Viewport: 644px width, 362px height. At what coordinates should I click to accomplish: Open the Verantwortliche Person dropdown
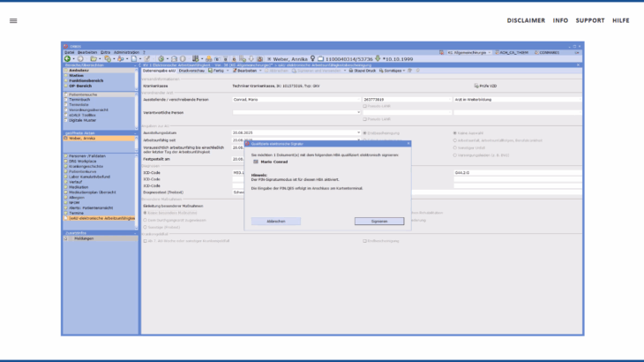[x=359, y=113]
